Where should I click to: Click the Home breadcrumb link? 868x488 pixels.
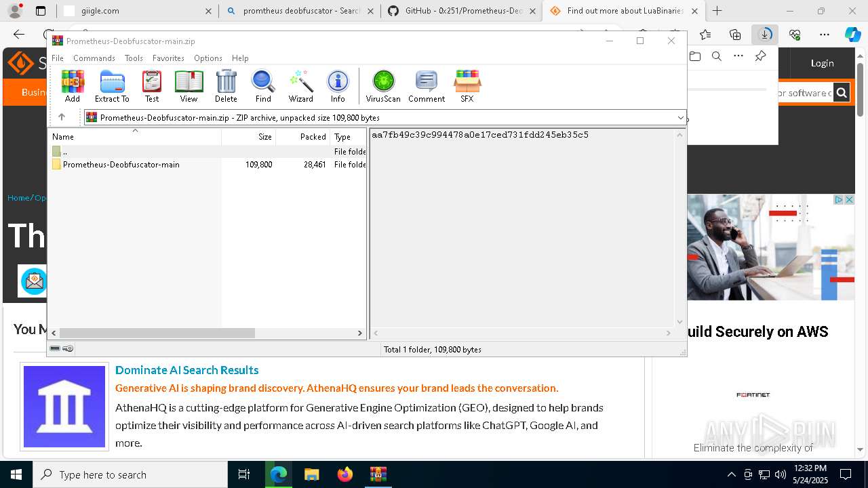pos(19,198)
